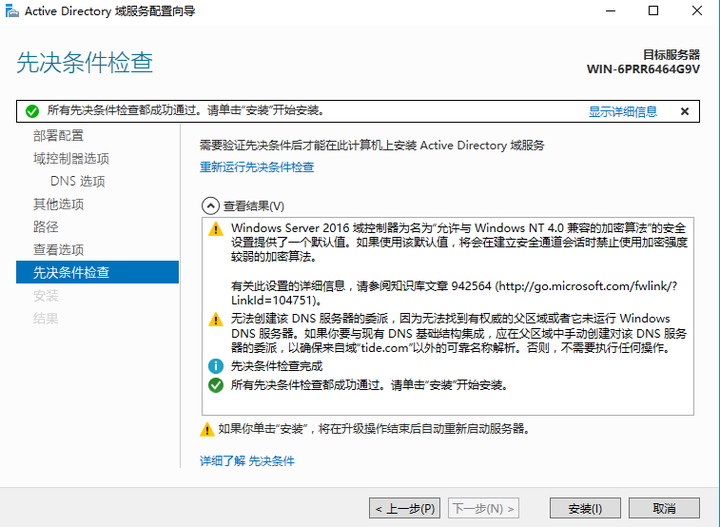This screenshot has width=720, height=527.
Task: Click warning icon beside DNS 委派 message
Action: (x=216, y=319)
